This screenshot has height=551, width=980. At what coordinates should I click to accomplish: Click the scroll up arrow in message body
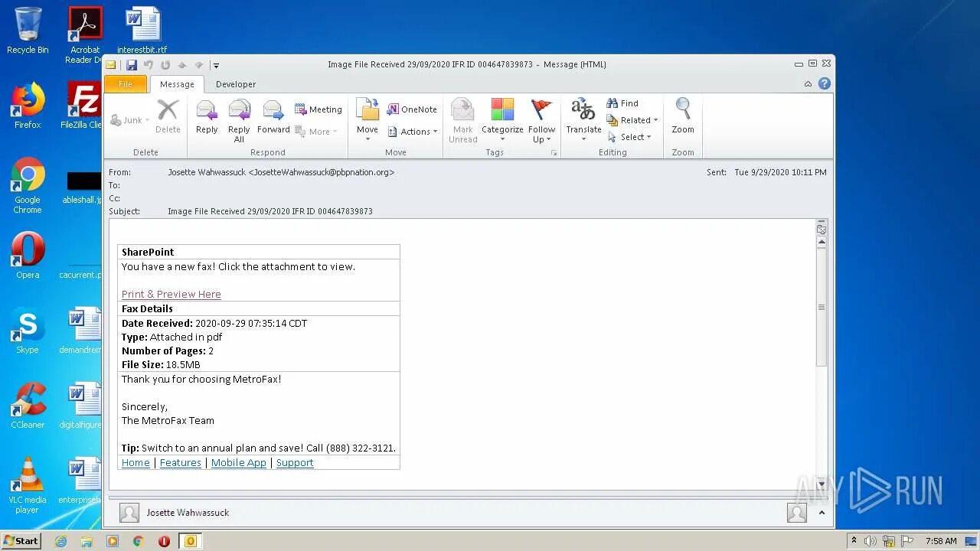click(822, 242)
